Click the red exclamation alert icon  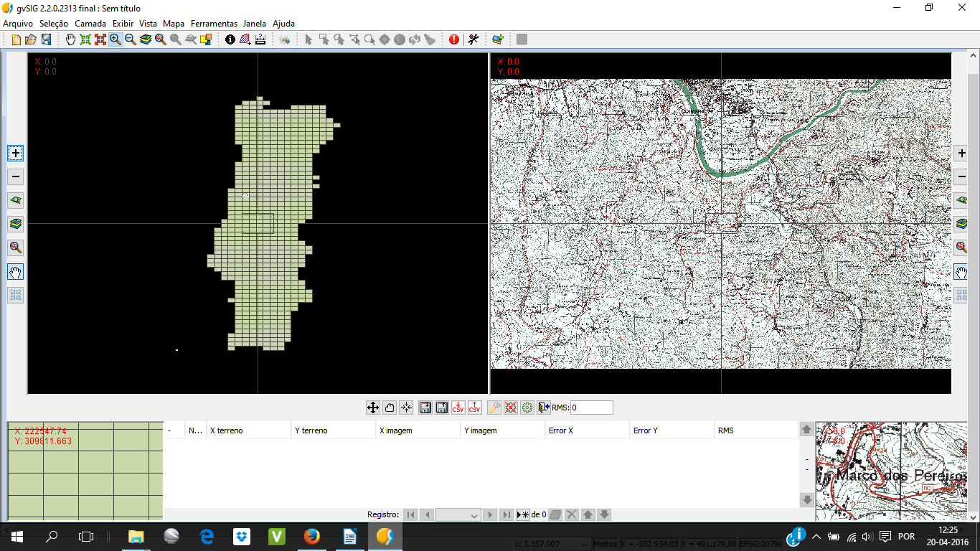(x=454, y=39)
